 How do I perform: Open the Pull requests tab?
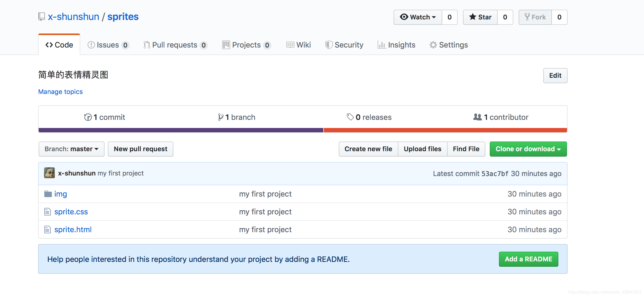click(175, 45)
